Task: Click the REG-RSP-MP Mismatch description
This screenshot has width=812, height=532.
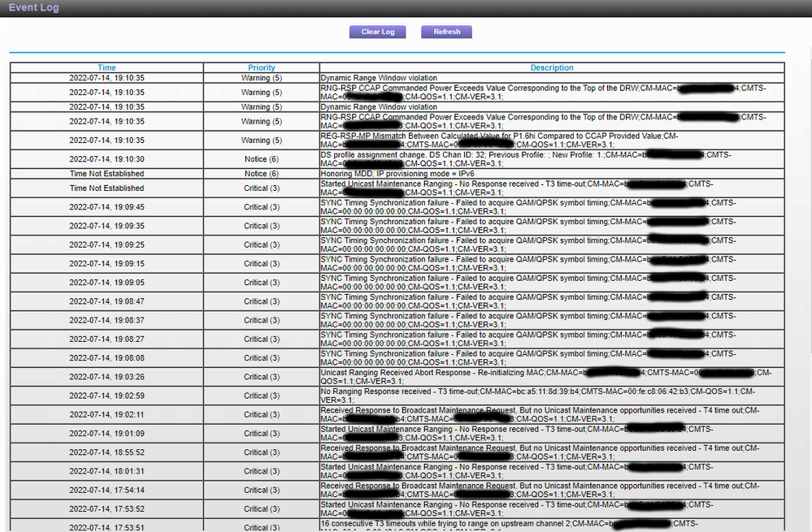Action: point(499,141)
